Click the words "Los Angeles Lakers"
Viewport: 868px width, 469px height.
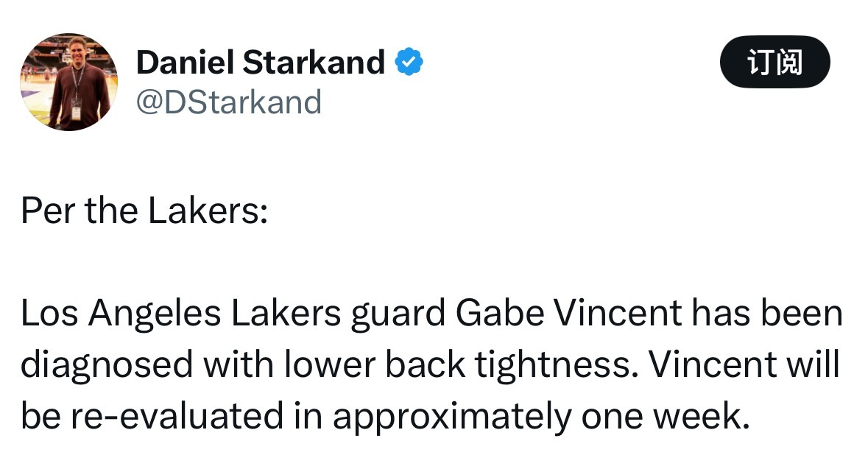[180, 314]
